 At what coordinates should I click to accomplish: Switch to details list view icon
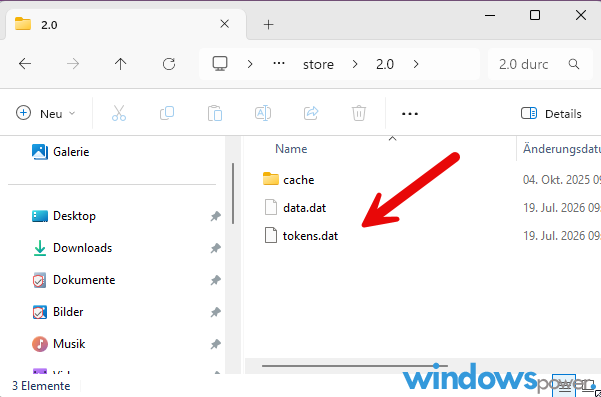565,387
